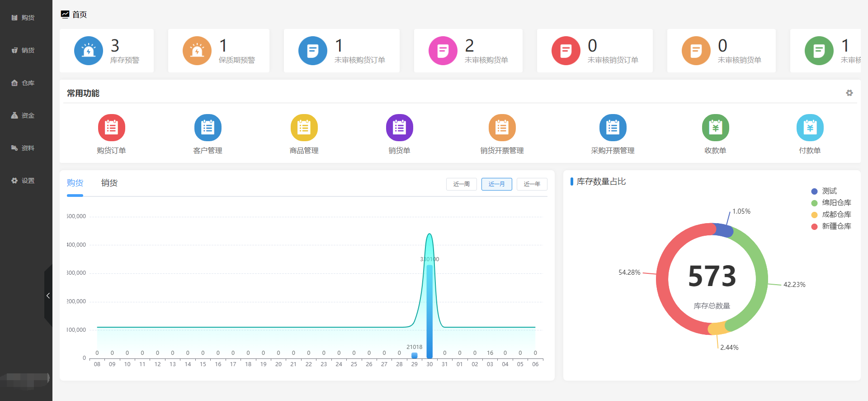Open the 销货 sidebar menu
The width and height of the screenshot is (868, 401).
tap(23, 50)
